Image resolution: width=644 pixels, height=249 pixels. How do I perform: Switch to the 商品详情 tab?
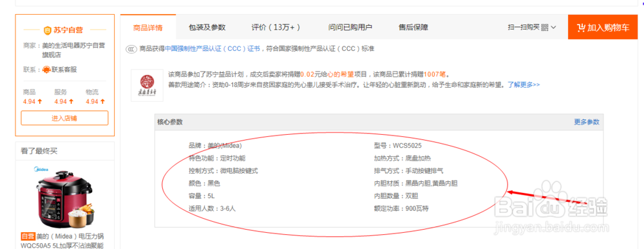pos(148,28)
